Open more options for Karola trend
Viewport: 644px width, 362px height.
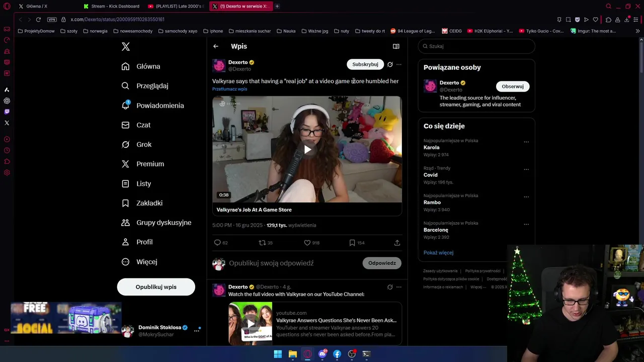tap(526, 142)
